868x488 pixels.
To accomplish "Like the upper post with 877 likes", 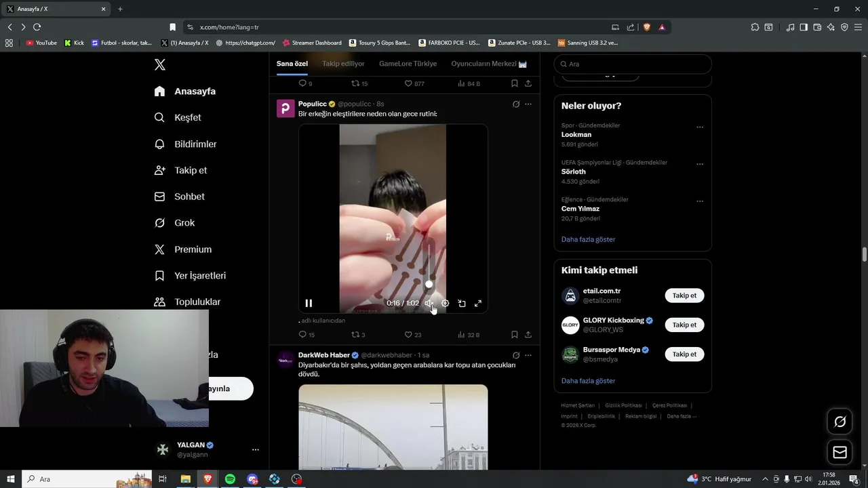I will coord(414,83).
